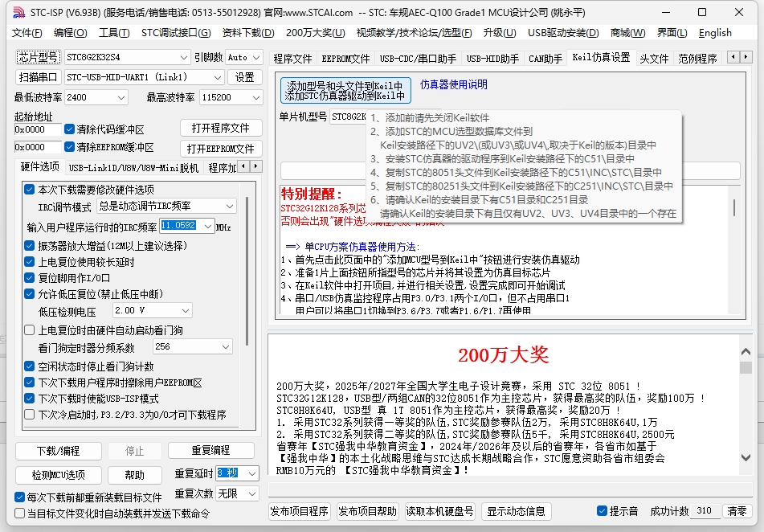Click the code start address 0x0000 field

[x=38, y=129]
